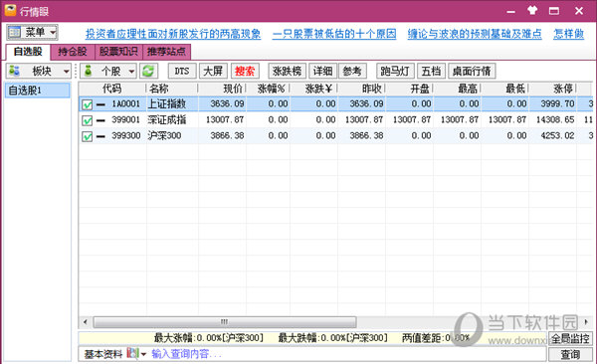The height and width of the screenshot is (364, 597).
Task: Sort by the 开盘 column header
Action: pyautogui.click(x=409, y=89)
